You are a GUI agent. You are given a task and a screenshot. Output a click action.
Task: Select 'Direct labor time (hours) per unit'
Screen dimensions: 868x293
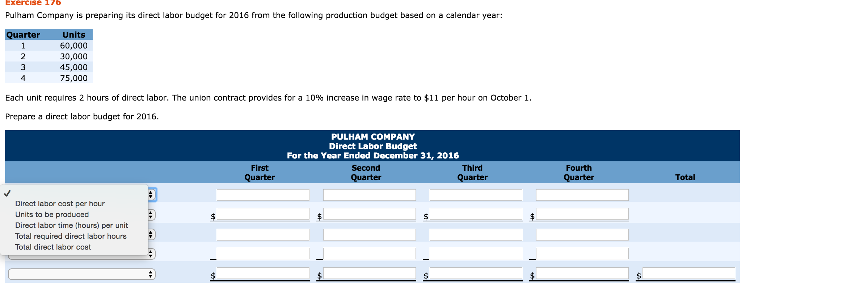[71, 225]
